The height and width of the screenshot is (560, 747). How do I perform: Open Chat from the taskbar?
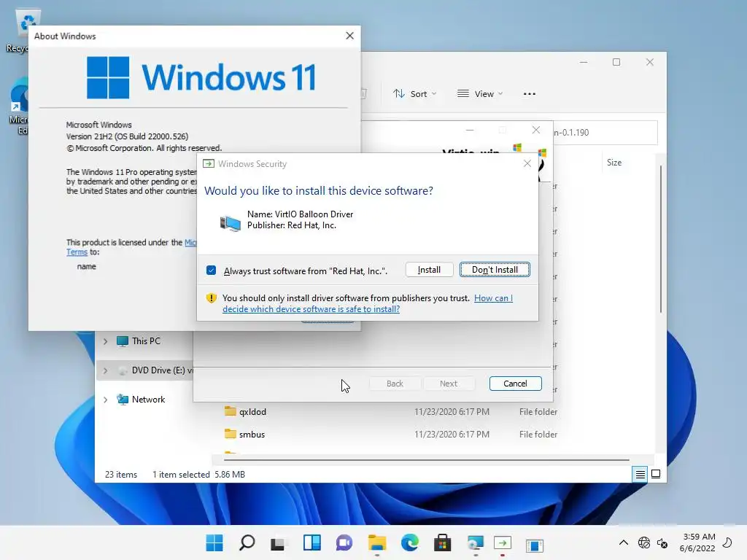(344, 542)
